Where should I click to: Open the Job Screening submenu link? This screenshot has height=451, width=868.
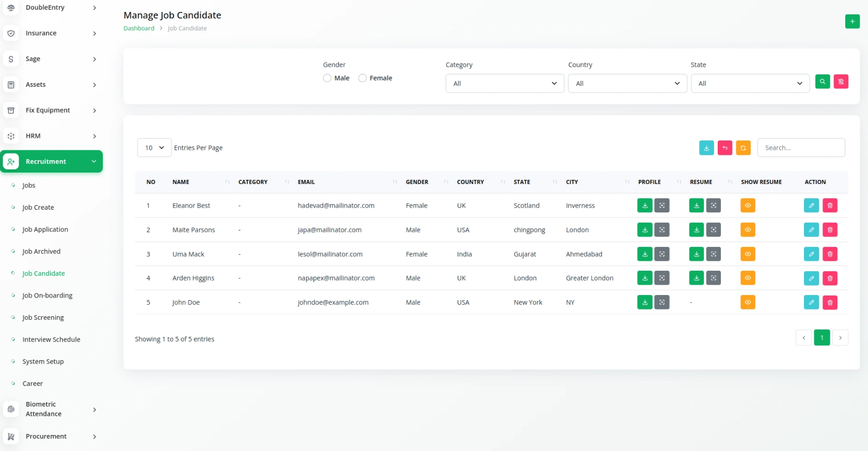pyautogui.click(x=43, y=318)
